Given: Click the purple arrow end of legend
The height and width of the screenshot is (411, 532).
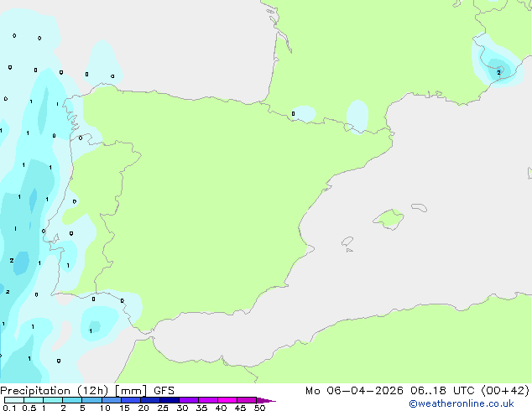Looking at the screenshot, I should [x=266, y=400].
